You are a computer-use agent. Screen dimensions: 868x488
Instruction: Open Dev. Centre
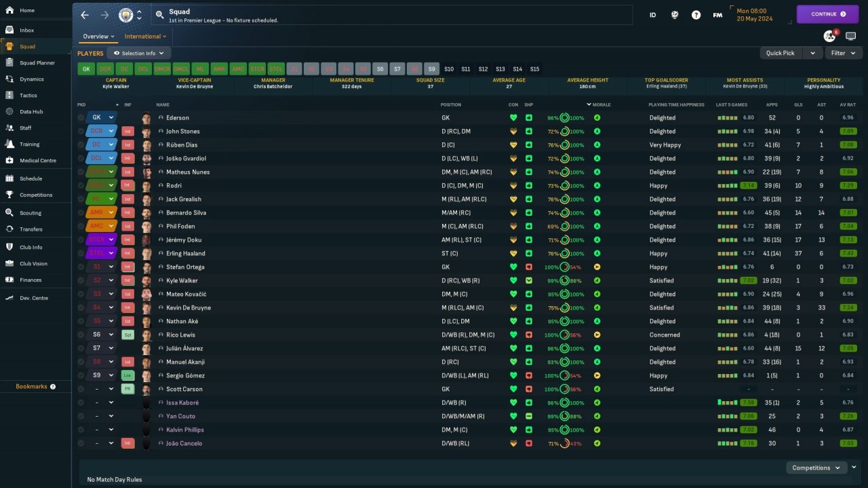click(x=34, y=298)
